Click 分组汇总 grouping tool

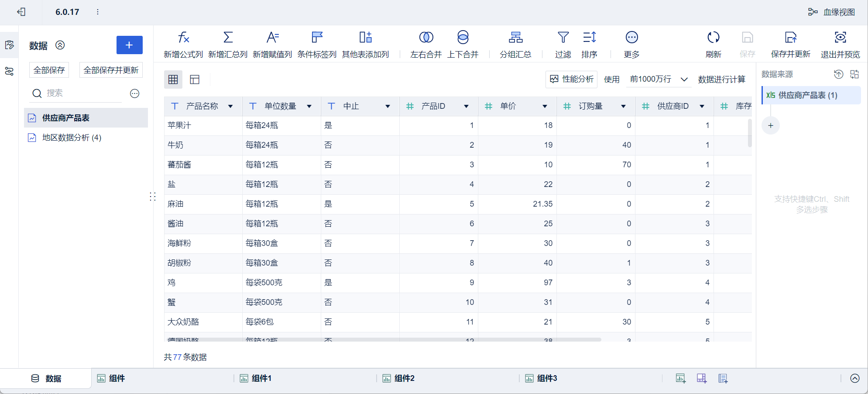(515, 45)
